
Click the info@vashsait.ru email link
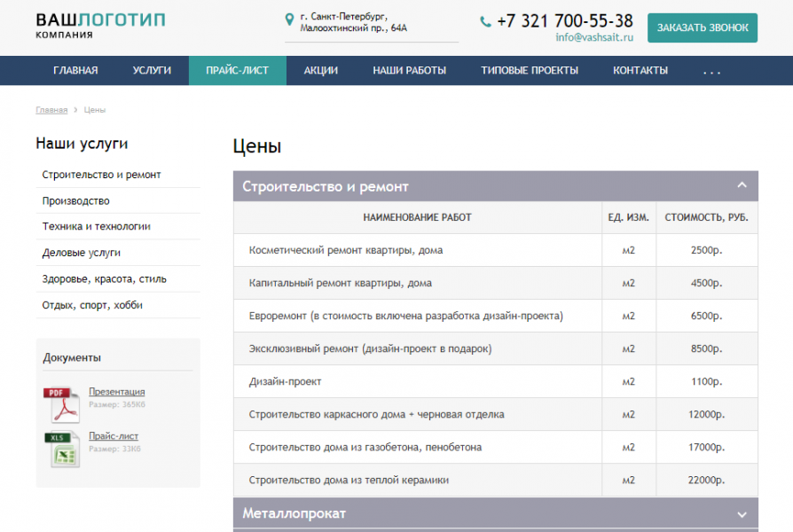[x=594, y=37]
